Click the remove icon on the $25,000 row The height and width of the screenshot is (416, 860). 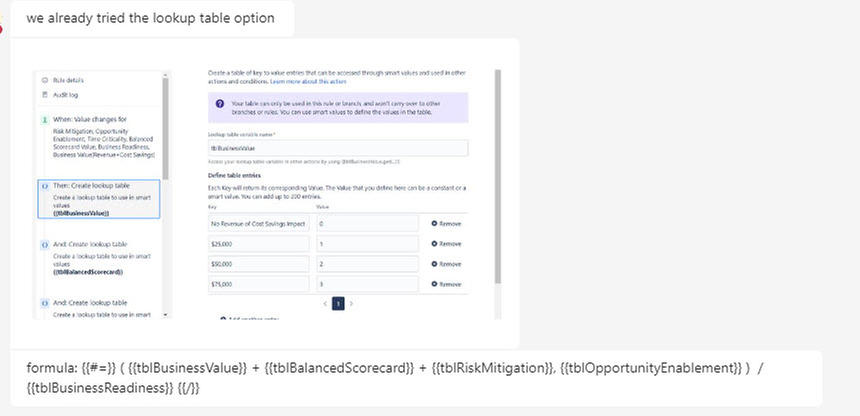(x=434, y=244)
